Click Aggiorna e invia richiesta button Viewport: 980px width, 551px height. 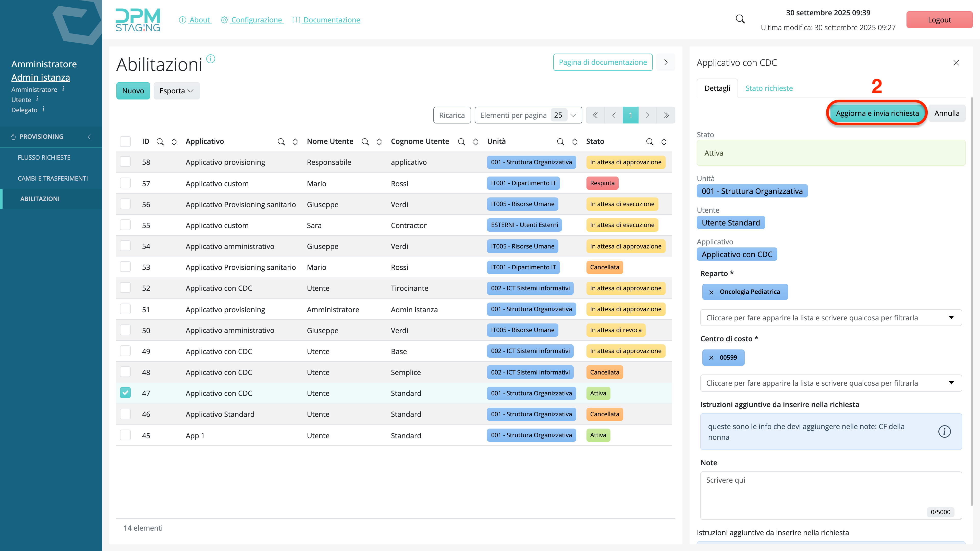click(877, 113)
